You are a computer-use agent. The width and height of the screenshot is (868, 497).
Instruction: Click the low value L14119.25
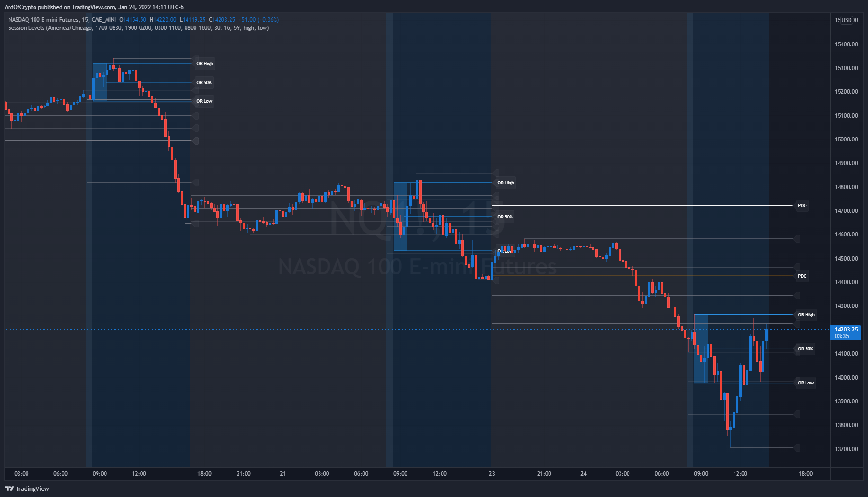point(193,20)
